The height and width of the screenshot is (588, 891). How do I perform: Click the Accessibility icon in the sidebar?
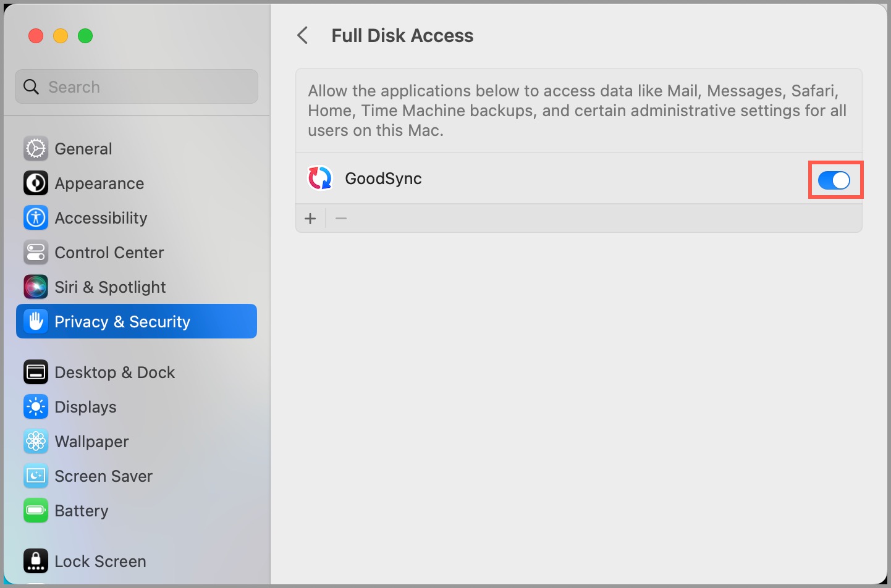pos(36,218)
